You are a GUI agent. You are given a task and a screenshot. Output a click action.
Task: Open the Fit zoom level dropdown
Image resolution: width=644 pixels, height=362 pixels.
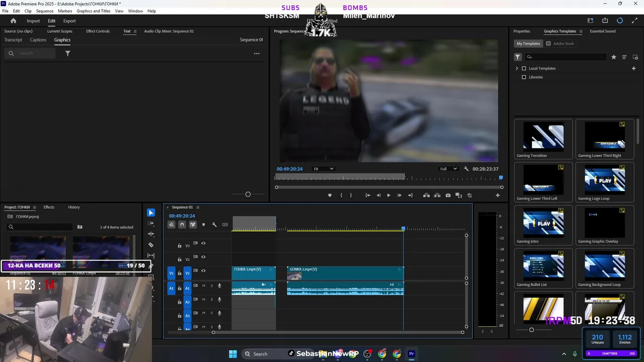[323, 169]
